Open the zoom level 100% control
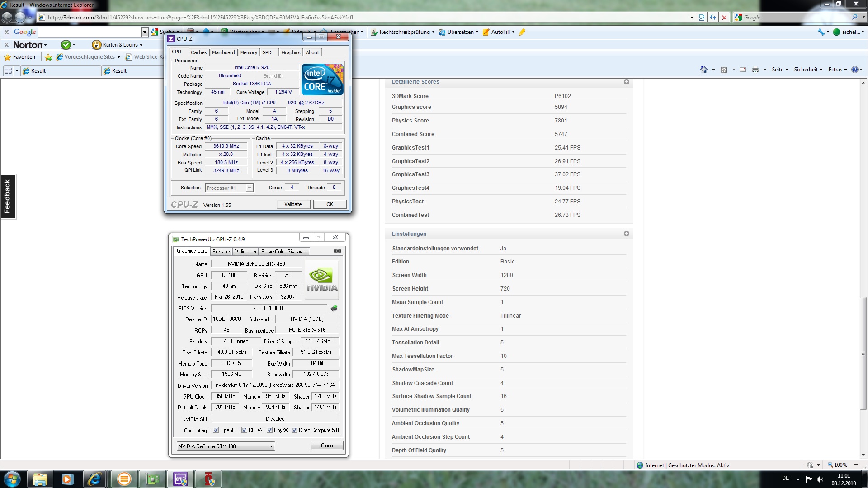Image resolution: width=868 pixels, height=488 pixels. tap(842, 465)
